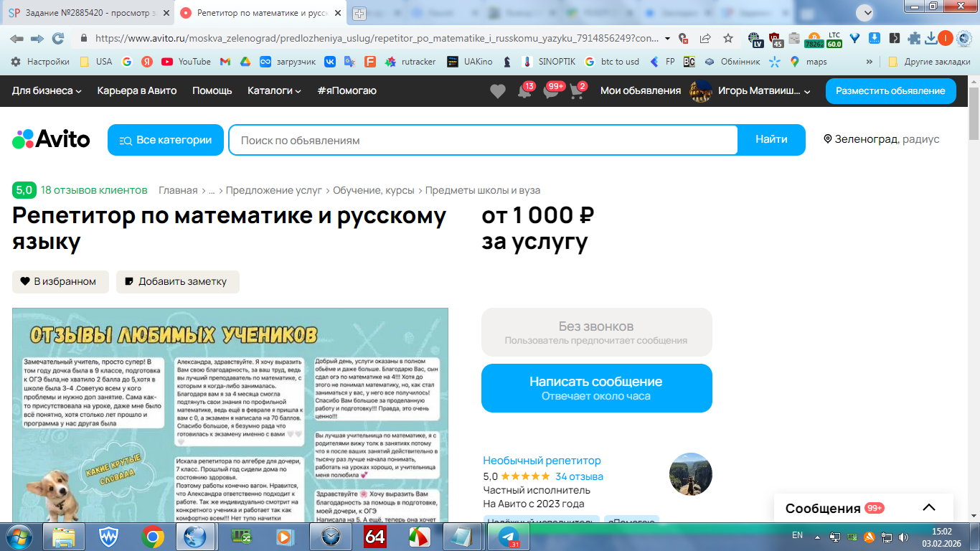Click Обучение, курсы breadcrumb
The width and height of the screenshot is (980, 551).
(374, 190)
